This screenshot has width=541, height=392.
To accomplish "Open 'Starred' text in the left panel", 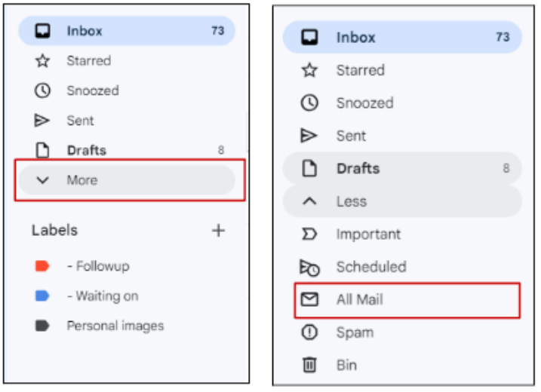I will [89, 61].
